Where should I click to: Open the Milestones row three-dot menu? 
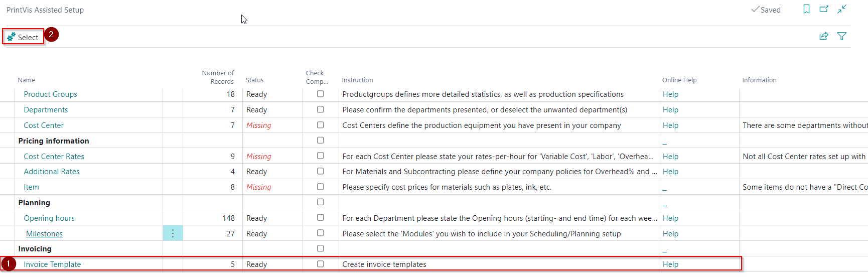(x=173, y=233)
